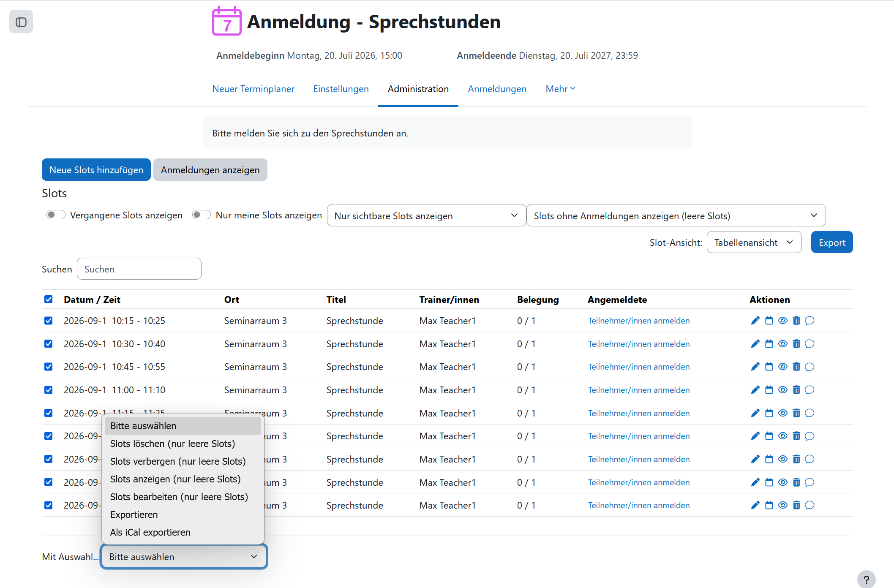Toggle visibility of the 10:45 - 10:55 slot
Screen dimensions: 894x588
pyautogui.click(x=783, y=367)
